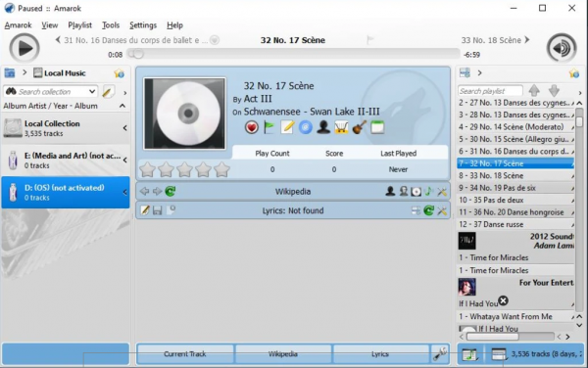Click the playlist breadcrumb home icon
The height and width of the screenshot is (368, 588).
coord(465,72)
